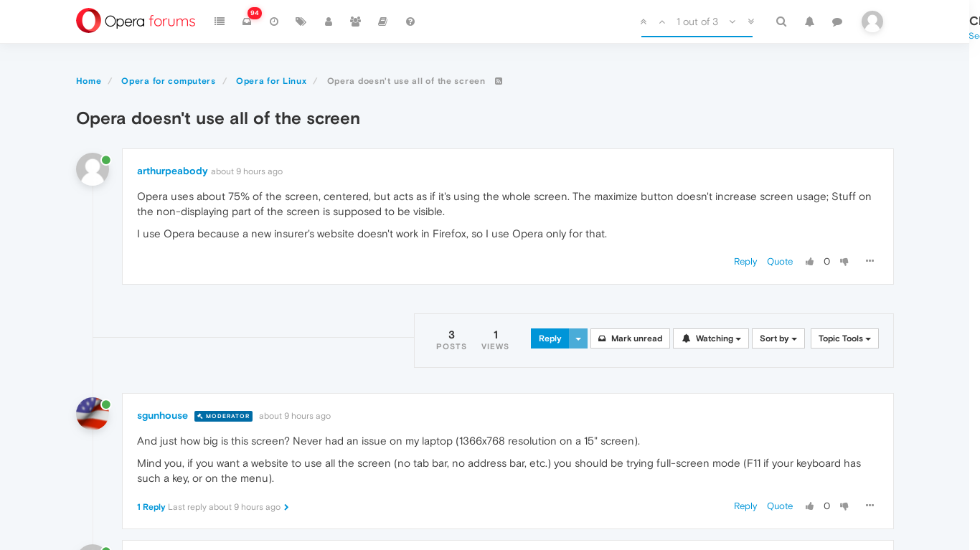Jump to first post double-up arrow
The height and width of the screenshot is (550, 980).
pos(644,22)
